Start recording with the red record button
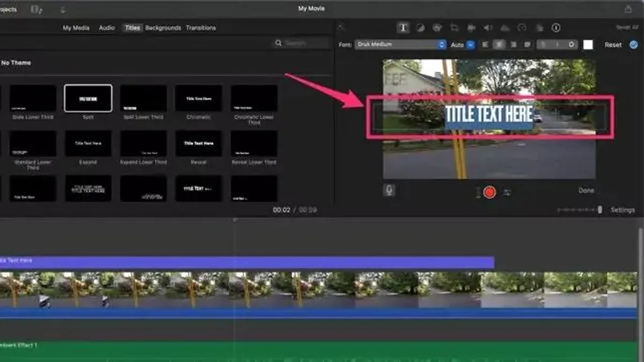This screenshot has height=362, width=644. coord(489,192)
